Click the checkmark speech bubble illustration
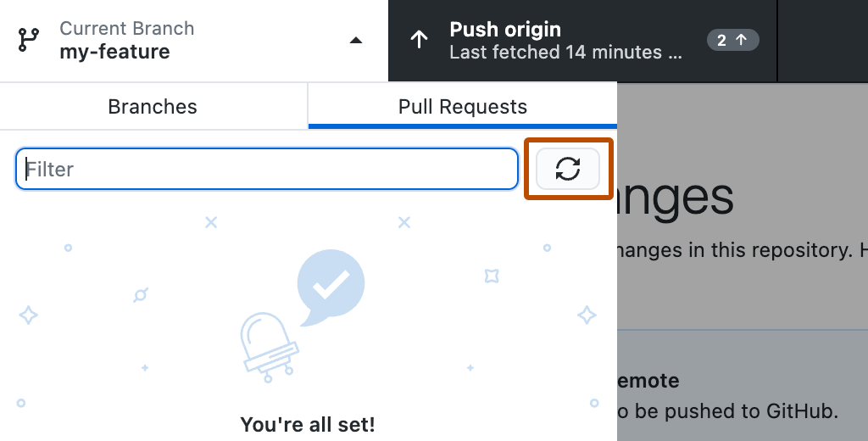 coord(331,287)
